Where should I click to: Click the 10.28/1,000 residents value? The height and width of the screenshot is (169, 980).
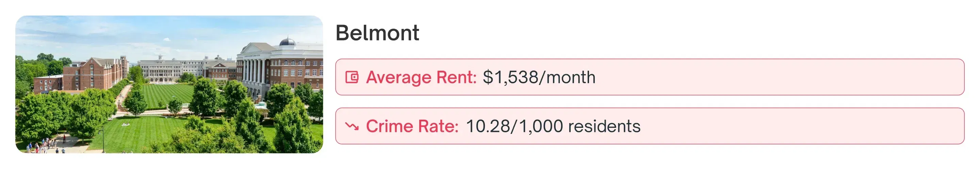click(553, 126)
